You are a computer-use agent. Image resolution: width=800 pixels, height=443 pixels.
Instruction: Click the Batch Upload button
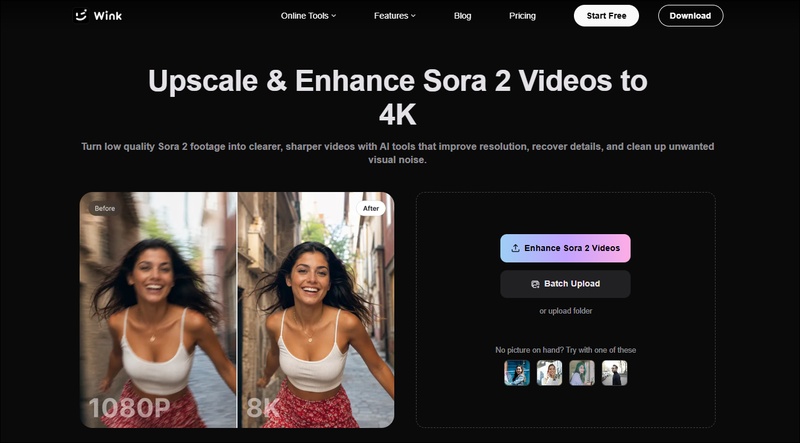(565, 284)
